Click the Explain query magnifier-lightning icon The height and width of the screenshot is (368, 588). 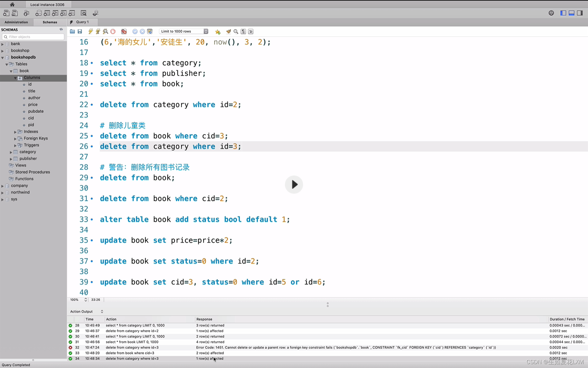pyautogui.click(x=105, y=32)
